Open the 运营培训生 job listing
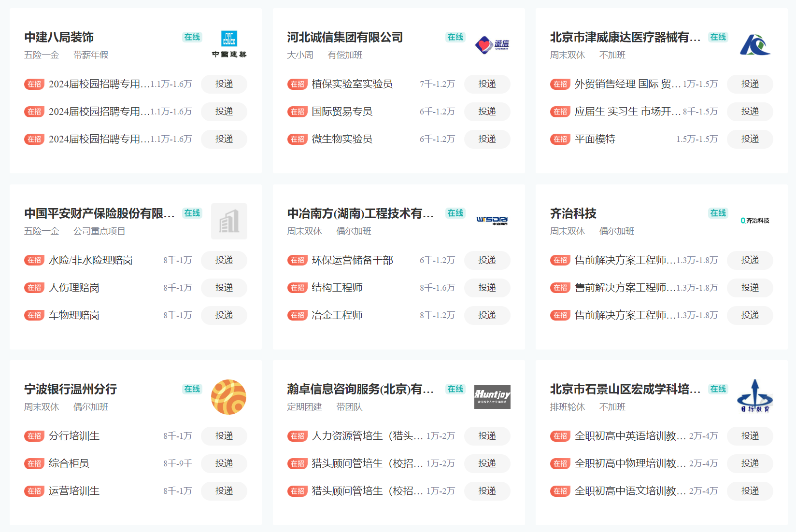796x532 pixels. coord(74,491)
